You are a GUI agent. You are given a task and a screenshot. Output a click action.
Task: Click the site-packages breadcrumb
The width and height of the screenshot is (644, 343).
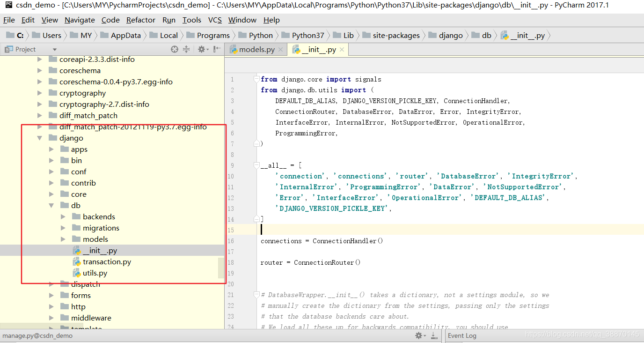391,36
